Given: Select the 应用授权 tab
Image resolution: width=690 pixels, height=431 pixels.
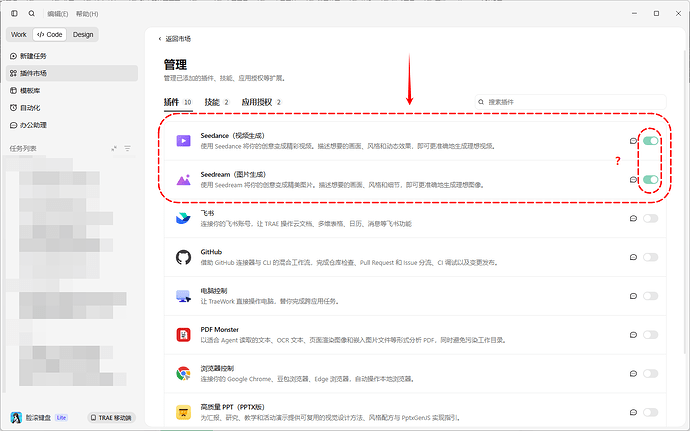Looking at the screenshot, I should pyautogui.click(x=261, y=102).
